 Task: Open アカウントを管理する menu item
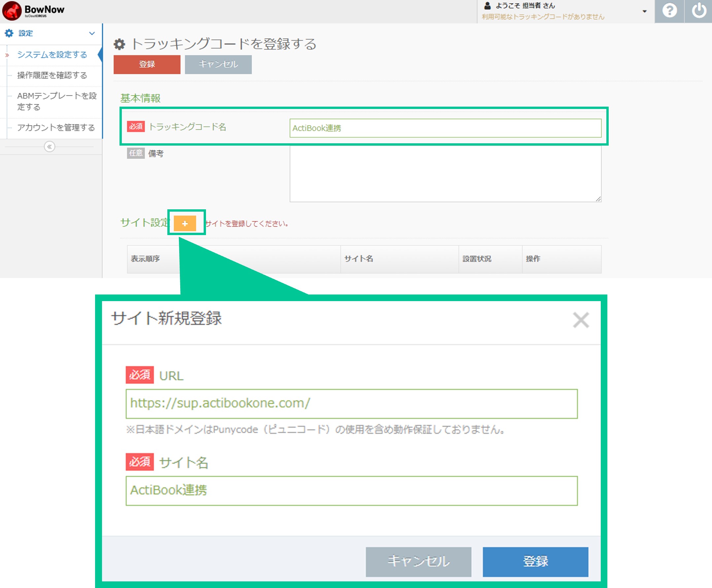[x=56, y=128]
